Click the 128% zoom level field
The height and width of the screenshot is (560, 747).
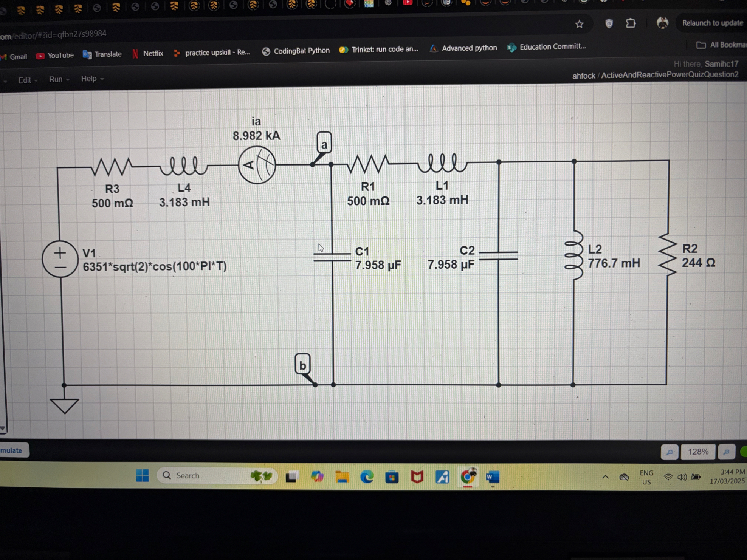697,452
